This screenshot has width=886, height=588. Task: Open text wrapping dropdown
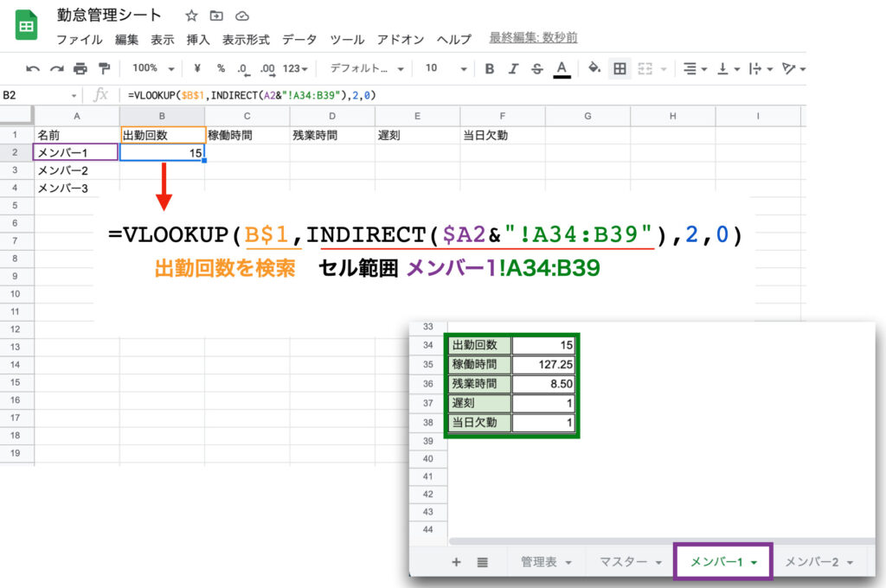pos(761,69)
